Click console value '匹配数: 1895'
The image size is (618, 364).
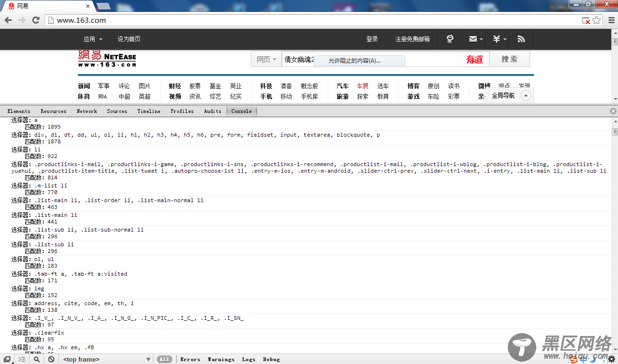click(43, 127)
